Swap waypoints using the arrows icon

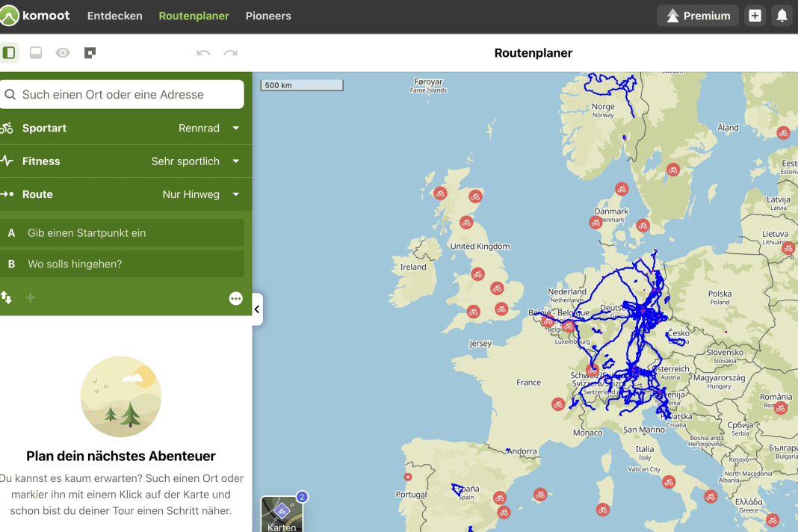tap(7, 297)
